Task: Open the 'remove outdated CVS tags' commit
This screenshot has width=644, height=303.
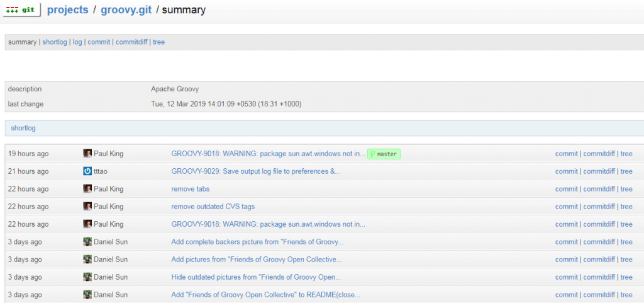Action: pos(213,207)
